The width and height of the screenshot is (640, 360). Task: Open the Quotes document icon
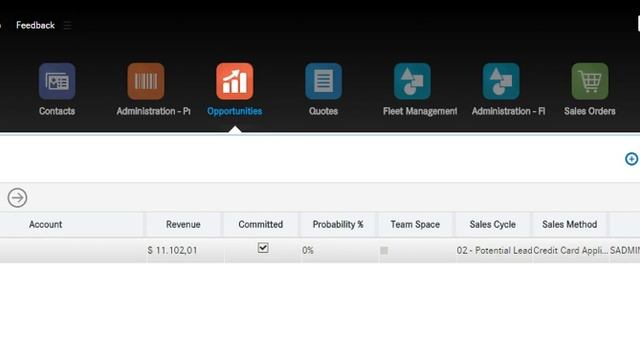click(323, 81)
